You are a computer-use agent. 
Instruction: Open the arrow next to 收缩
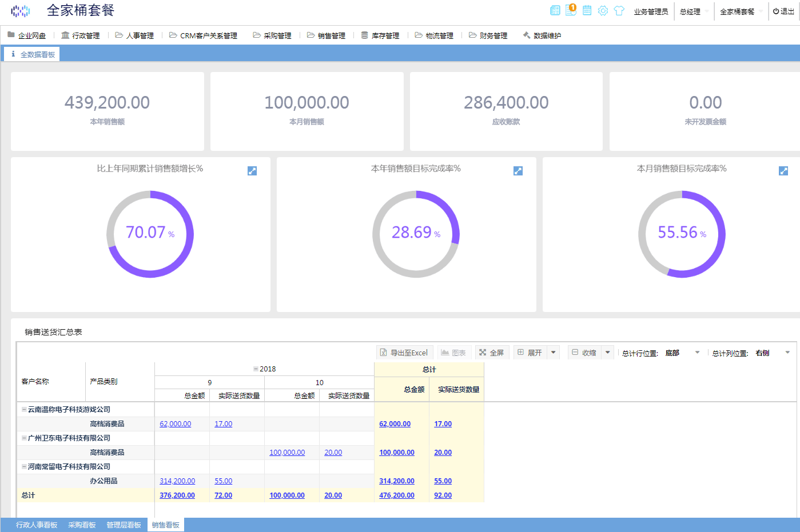tap(608, 353)
